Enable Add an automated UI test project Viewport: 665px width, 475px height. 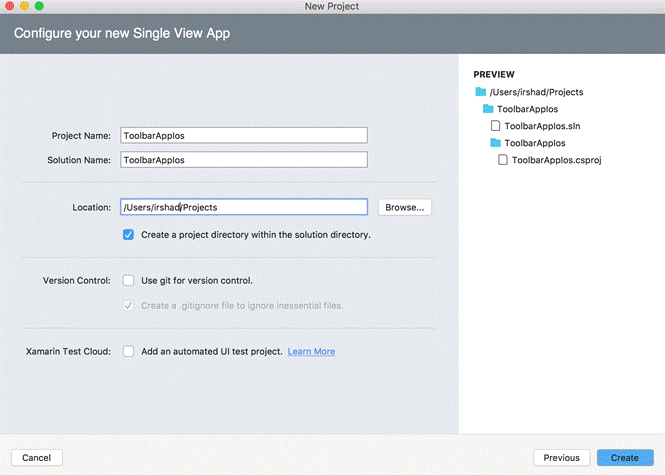point(128,352)
